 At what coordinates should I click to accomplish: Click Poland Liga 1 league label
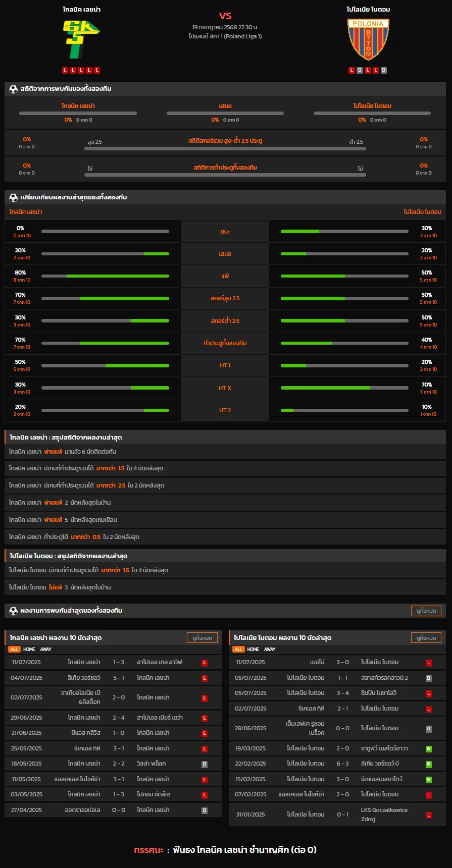225,36
